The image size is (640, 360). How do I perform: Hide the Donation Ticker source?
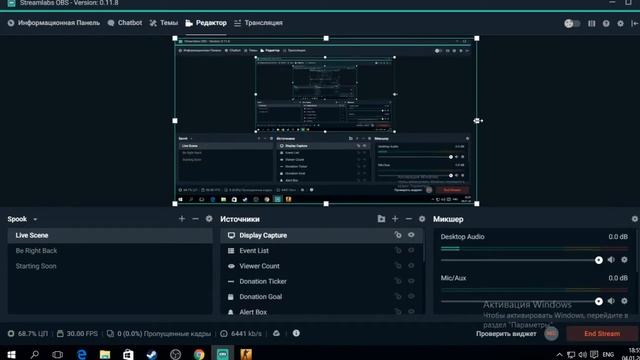coord(411,281)
